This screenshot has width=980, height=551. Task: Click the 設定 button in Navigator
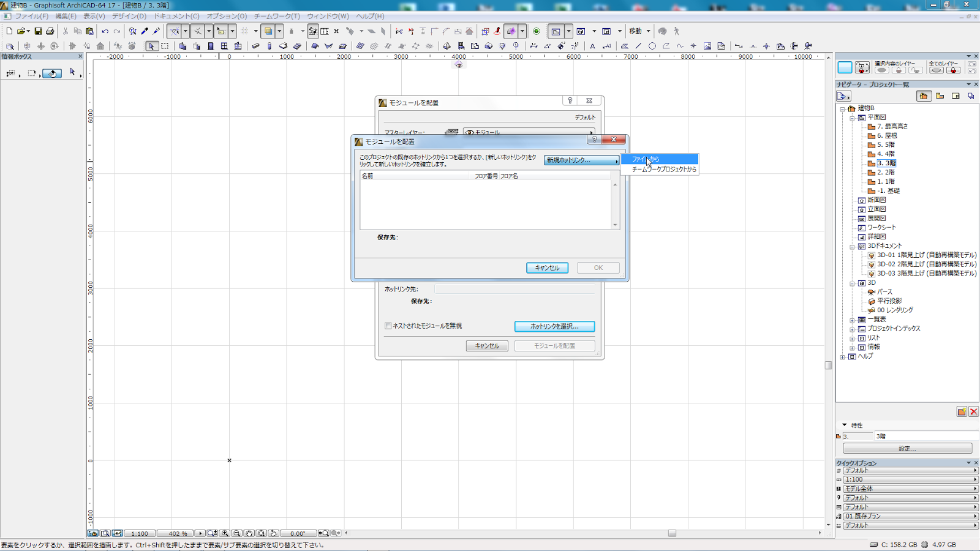click(908, 449)
